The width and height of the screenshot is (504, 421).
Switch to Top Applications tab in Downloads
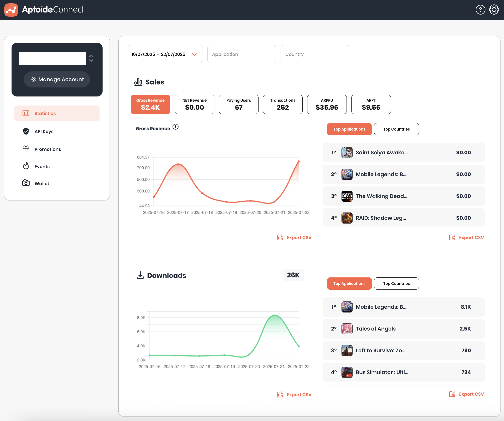tap(349, 283)
